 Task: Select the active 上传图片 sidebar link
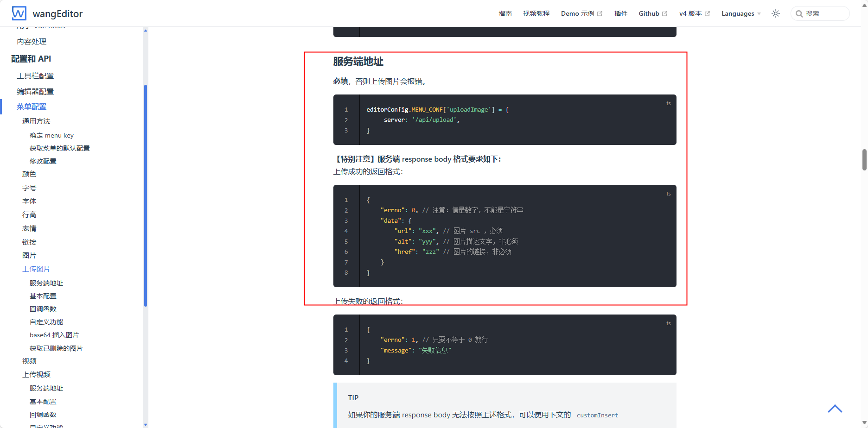[x=36, y=269]
